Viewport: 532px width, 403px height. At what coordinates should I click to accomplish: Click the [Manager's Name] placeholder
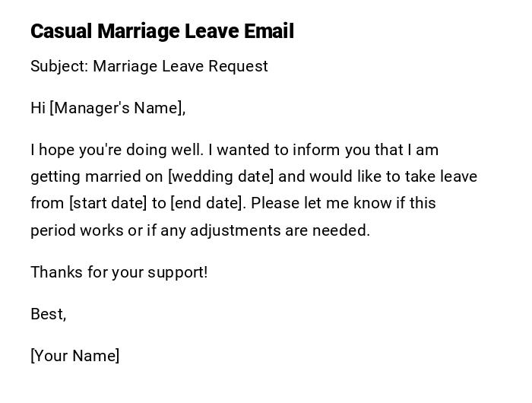click(x=117, y=108)
